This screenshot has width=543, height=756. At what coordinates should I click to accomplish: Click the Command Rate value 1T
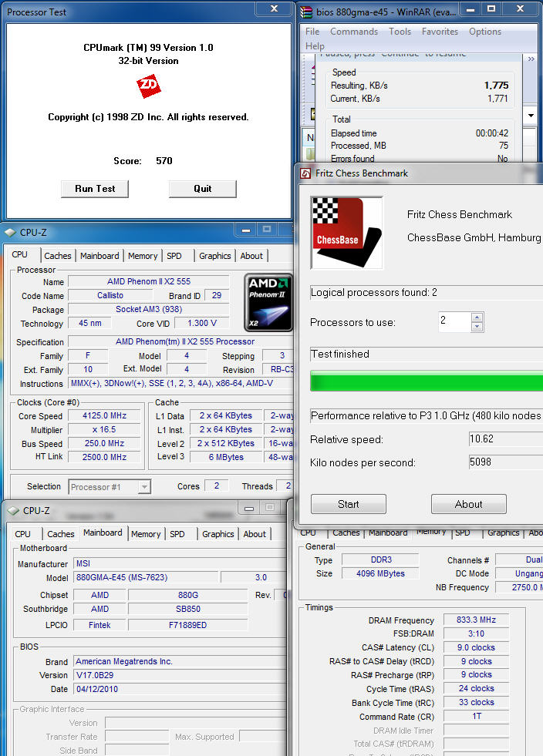coord(476,717)
